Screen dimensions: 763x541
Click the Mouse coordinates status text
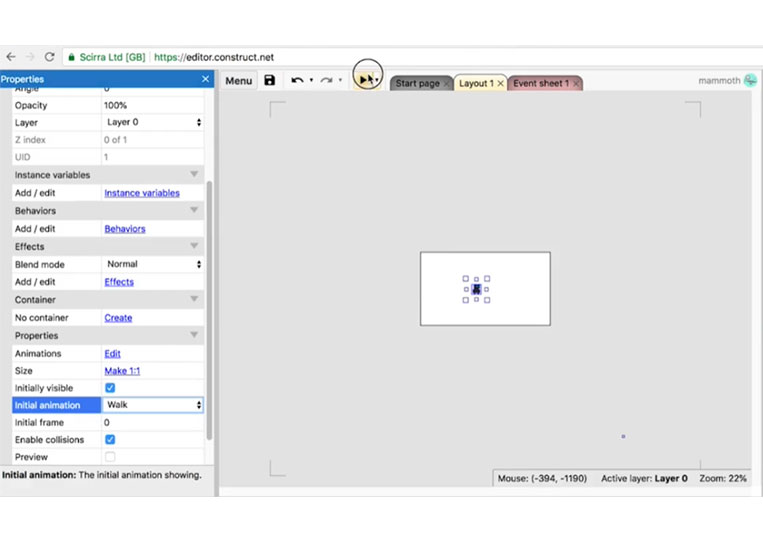pos(542,478)
